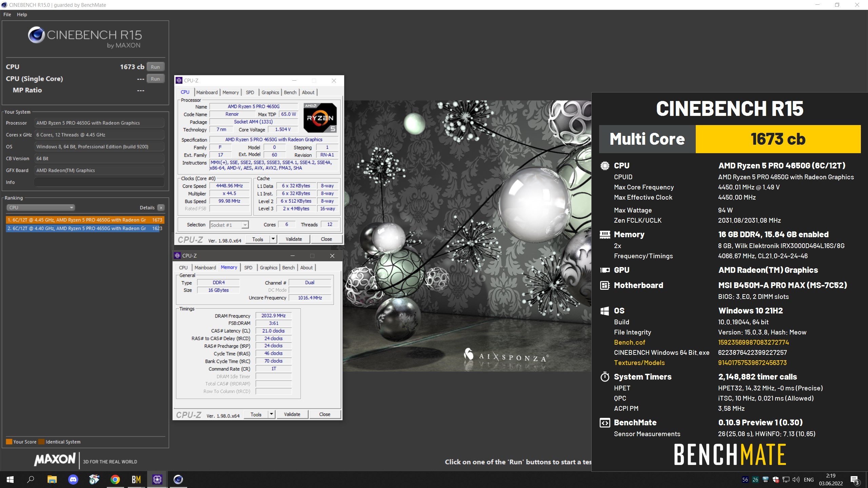This screenshot has height=488, width=868.
Task: Open SPD tab in lower CPU-Z window
Action: click(x=248, y=267)
